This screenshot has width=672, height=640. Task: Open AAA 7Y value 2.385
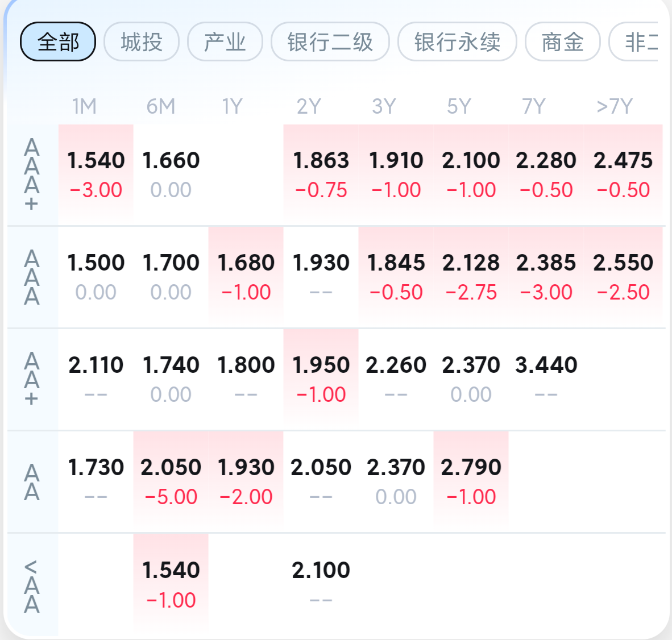click(x=546, y=277)
